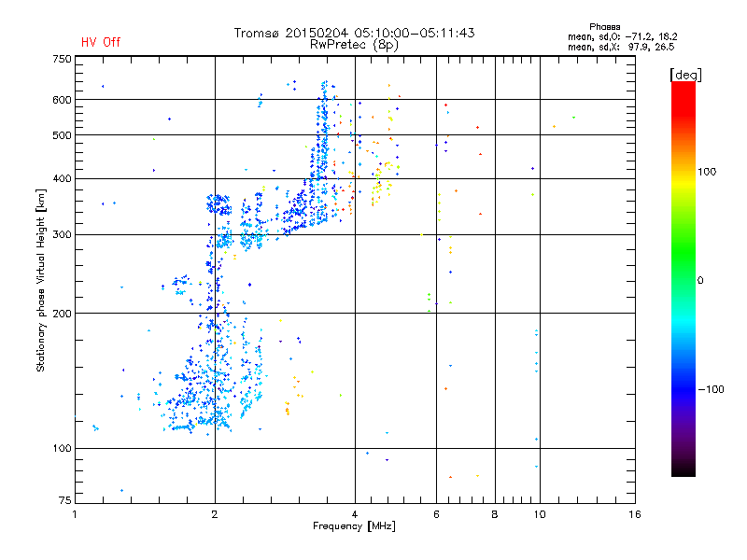Image resolution: width=747 pixels, height=560 pixels.
Task: Click the 75 height axis label
Action: click(x=65, y=500)
